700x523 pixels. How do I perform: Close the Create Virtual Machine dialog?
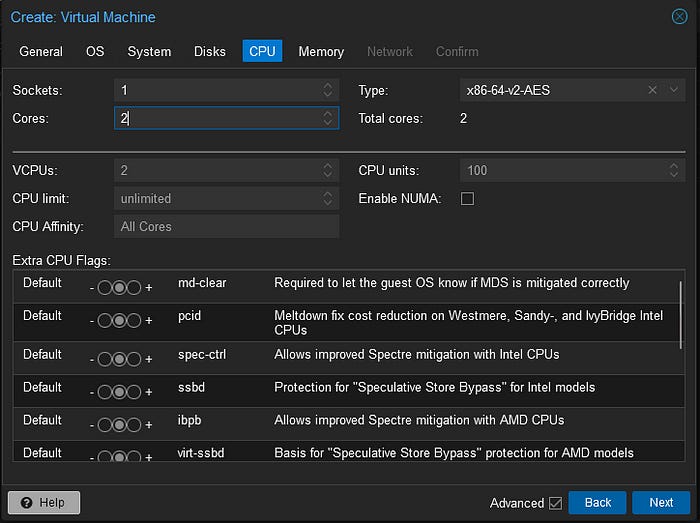[679, 17]
